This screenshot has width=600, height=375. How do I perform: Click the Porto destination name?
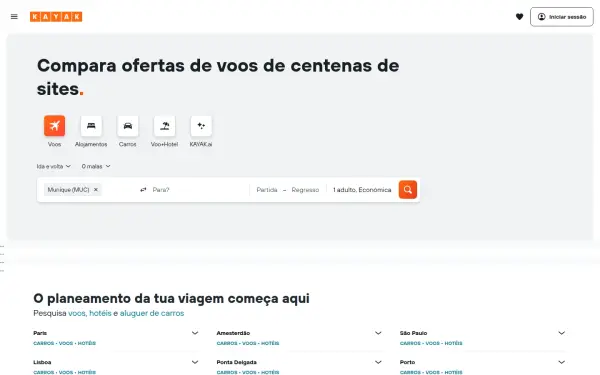[x=407, y=362]
